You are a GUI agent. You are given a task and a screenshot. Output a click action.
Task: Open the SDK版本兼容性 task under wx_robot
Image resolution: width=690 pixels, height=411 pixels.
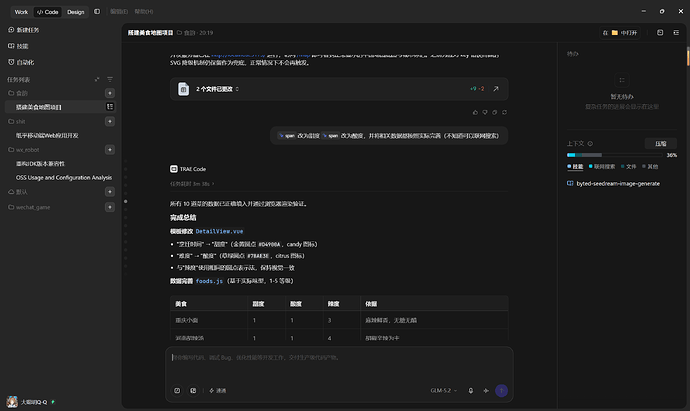[40, 164]
